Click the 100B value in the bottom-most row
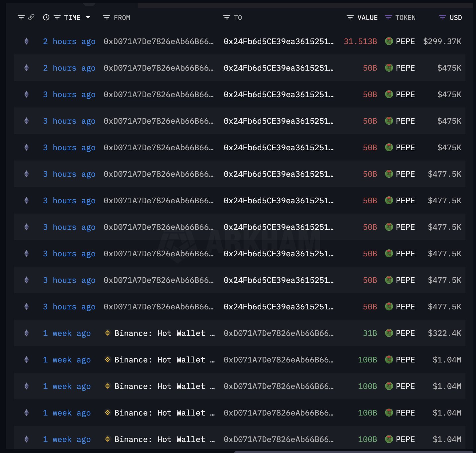This screenshot has width=476, height=453. (x=367, y=439)
